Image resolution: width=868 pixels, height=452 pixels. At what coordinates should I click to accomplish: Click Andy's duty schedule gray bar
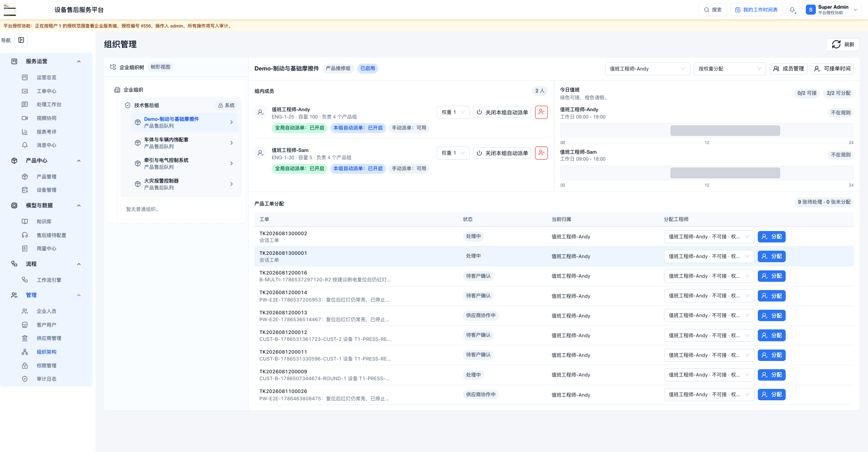(x=725, y=130)
